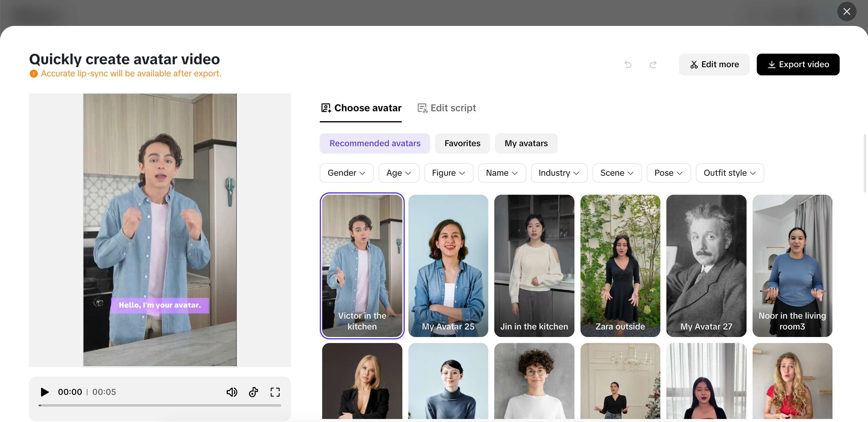Enter fullscreen video preview
The width and height of the screenshot is (868, 422).
click(275, 392)
